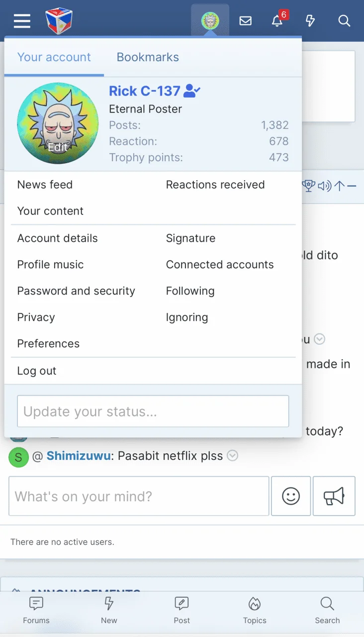Close the account menu via avatar in header
The width and height of the screenshot is (364, 637).
point(210,21)
